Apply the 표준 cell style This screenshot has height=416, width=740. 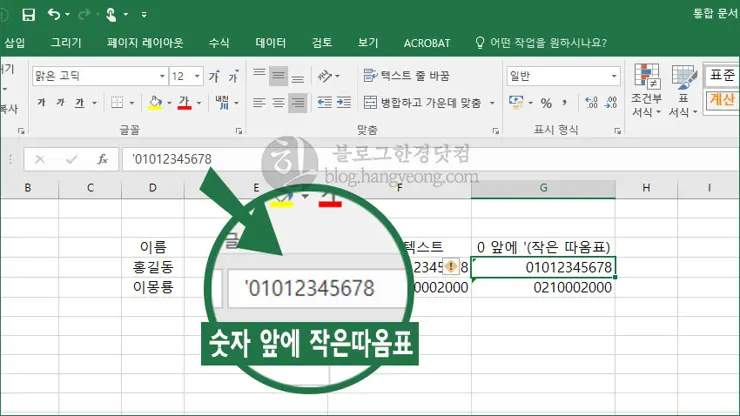[x=722, y=75]
